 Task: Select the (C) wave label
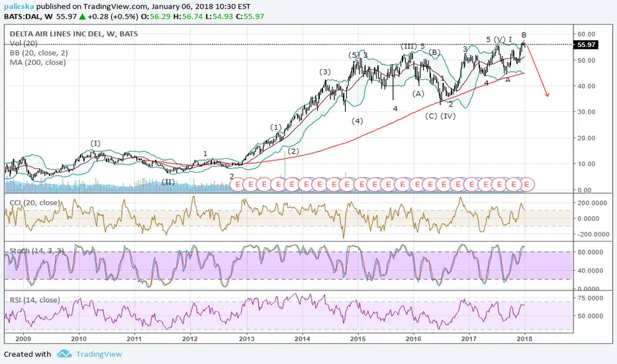(x=431, y=116)
